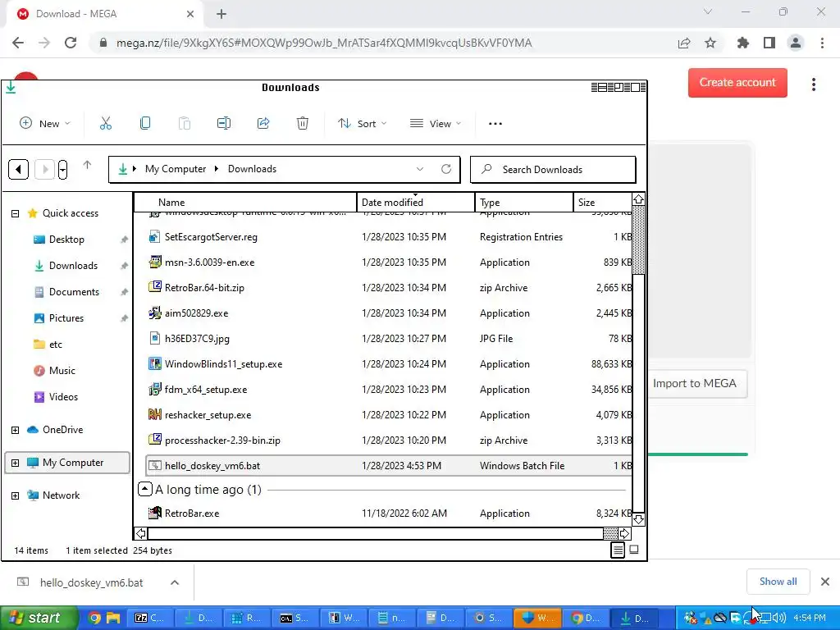Select the file WindowBlinds11_setup.exe
The image size is (840, 630).
tap(389, 364)
